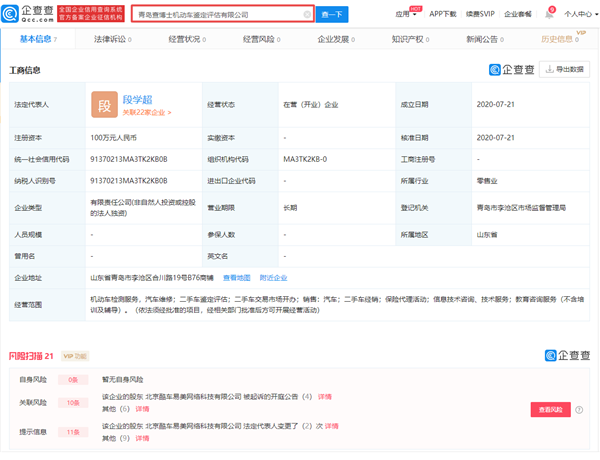The width and height of the screenshot is (600, 460).
Task: Click the help question mark beside 查看风险
Action: 579,410
